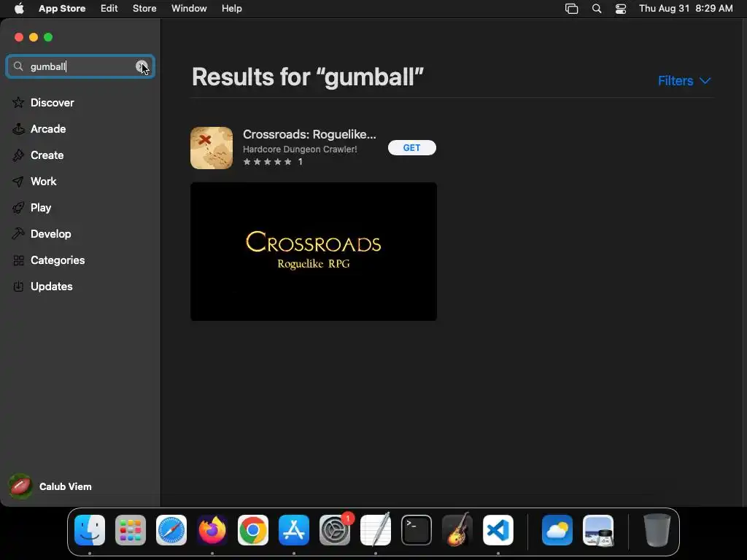Open Finder from the Dock
This screenshot has height=560, width=747.
point(90,530)
